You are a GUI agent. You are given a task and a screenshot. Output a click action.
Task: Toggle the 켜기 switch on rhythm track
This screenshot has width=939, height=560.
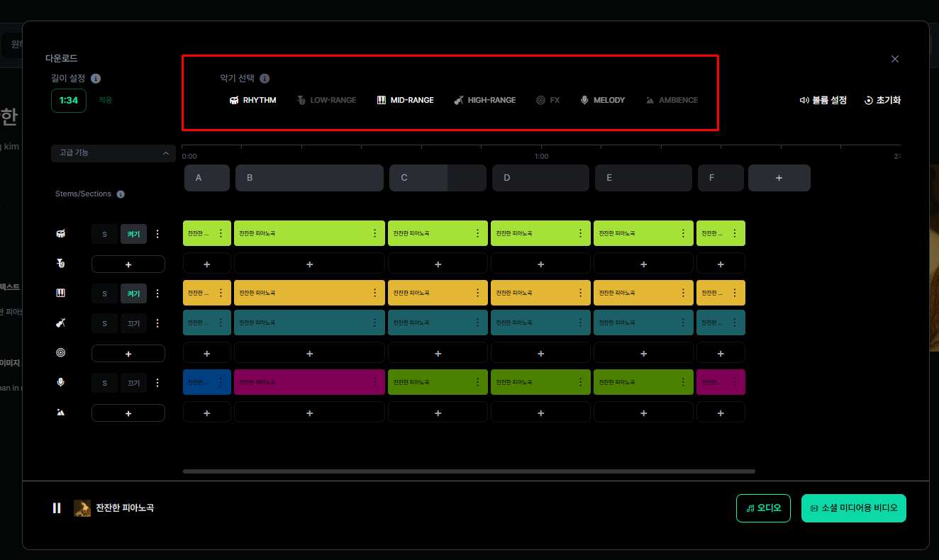pos(133,234)
